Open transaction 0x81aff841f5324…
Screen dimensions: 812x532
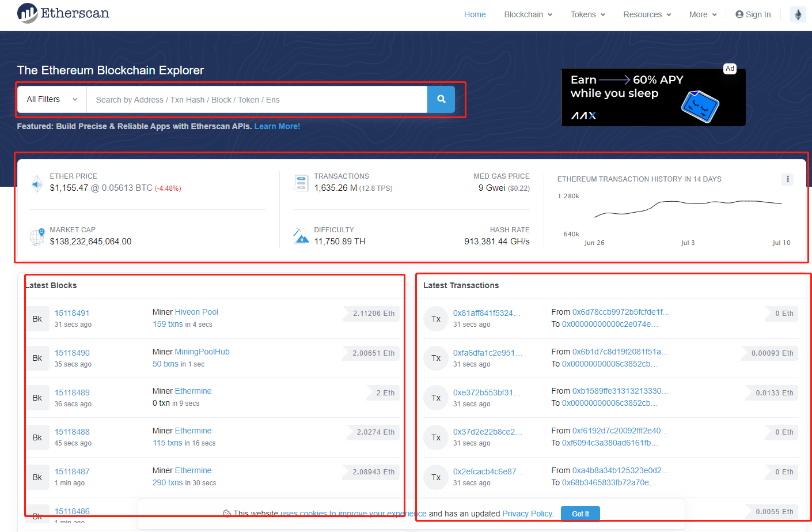487,313
